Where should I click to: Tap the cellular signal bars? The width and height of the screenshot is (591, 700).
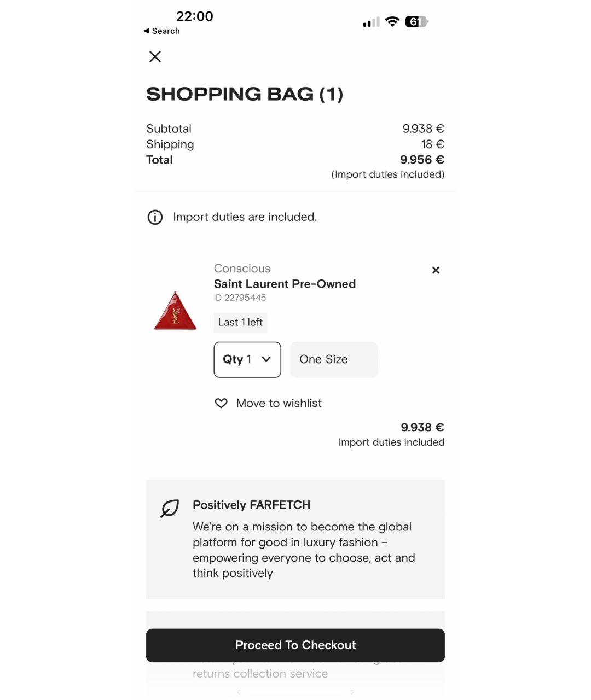[x=371, y=22]
